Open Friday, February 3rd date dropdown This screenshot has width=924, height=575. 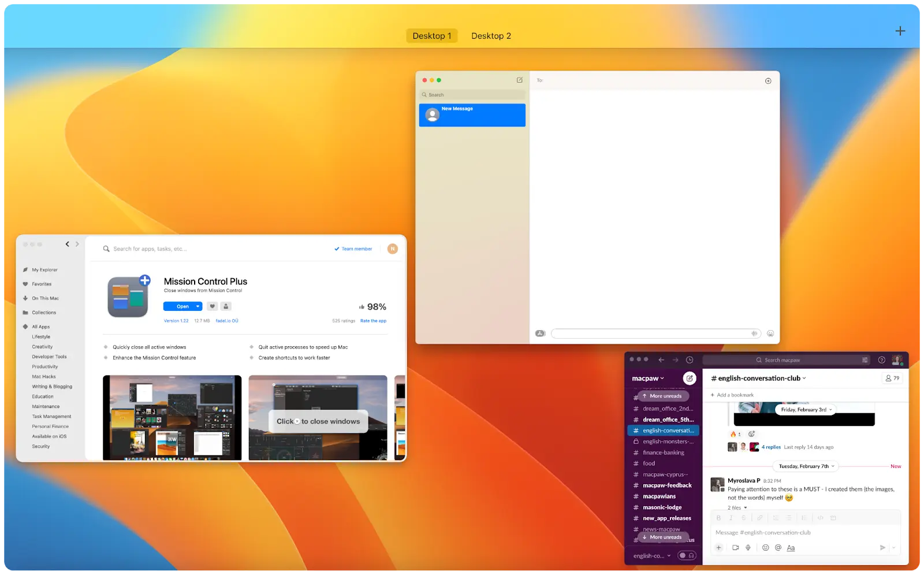coord(807,410)
